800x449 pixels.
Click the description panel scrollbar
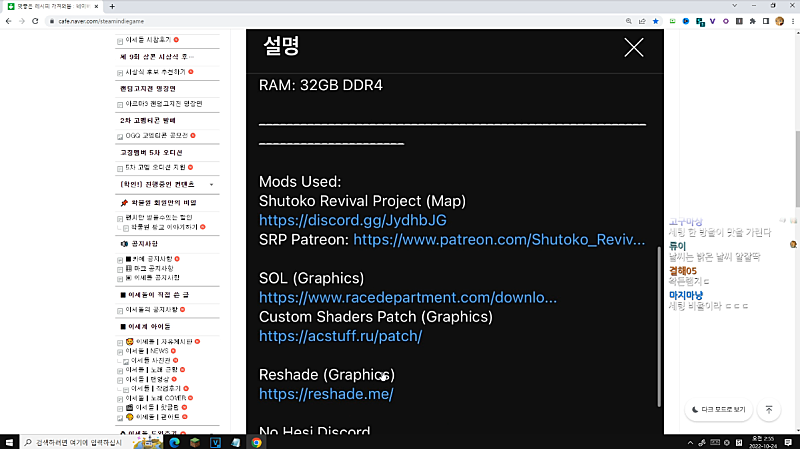coord(659,327)
